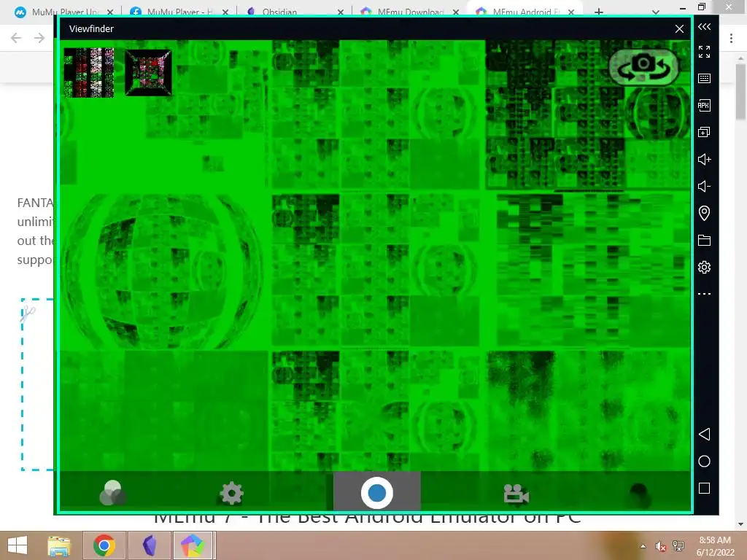The image size is (747, 560).
Task: Open the color filters effects icon
Action: [x=113, y=492]
